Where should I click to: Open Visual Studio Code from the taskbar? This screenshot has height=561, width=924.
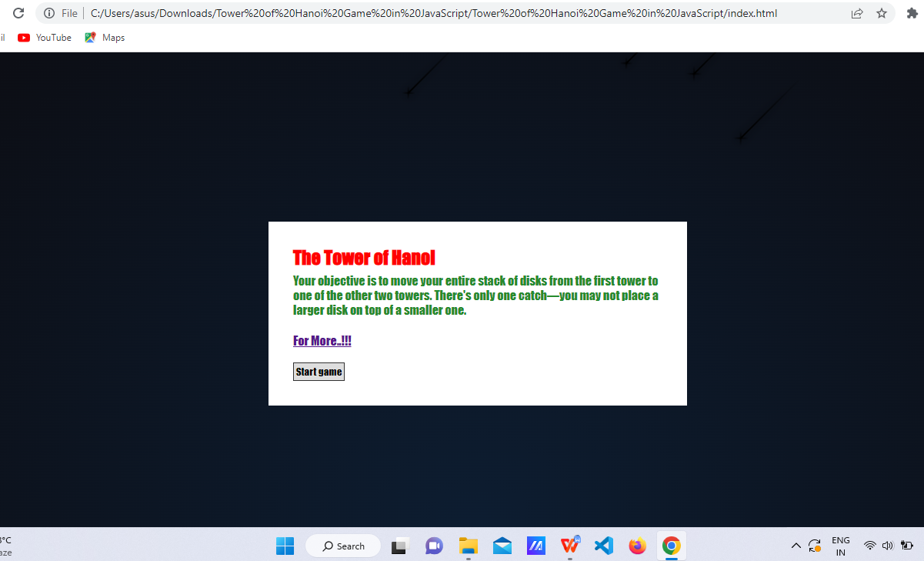[604, 546]
